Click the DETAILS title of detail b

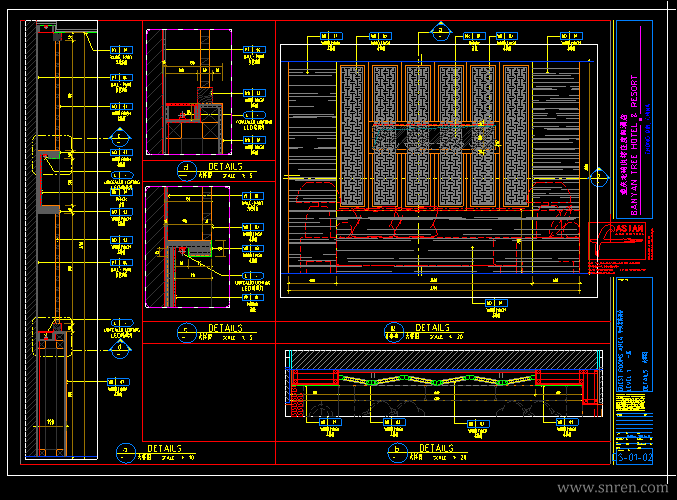click(x=437, y=448)
